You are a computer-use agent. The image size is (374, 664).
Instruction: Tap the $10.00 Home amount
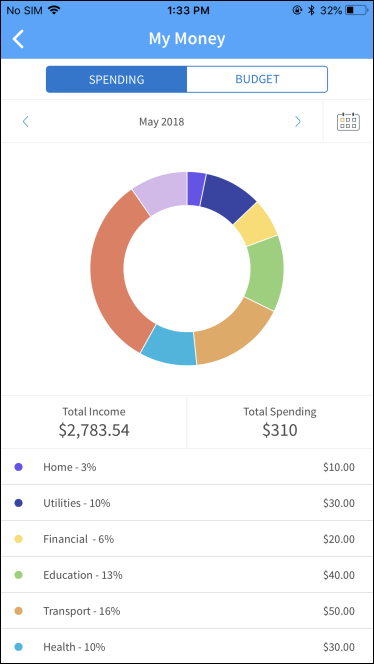coord(339,467)
